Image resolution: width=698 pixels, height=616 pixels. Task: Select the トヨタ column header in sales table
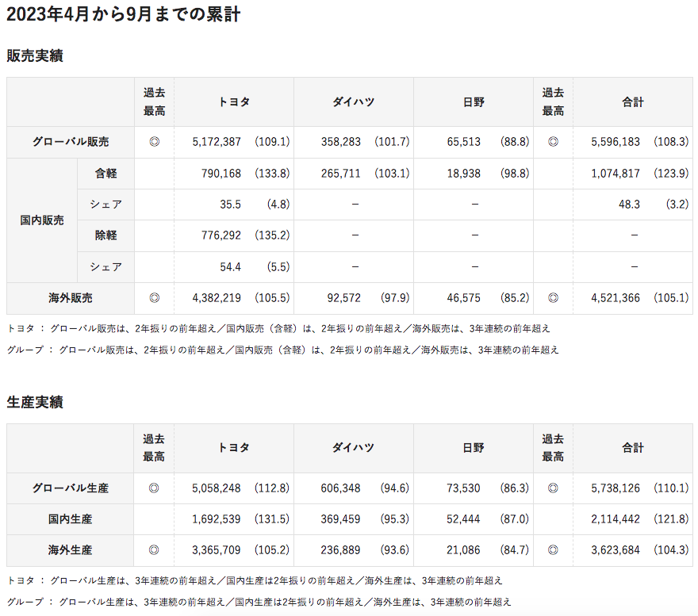coord(234,101)
